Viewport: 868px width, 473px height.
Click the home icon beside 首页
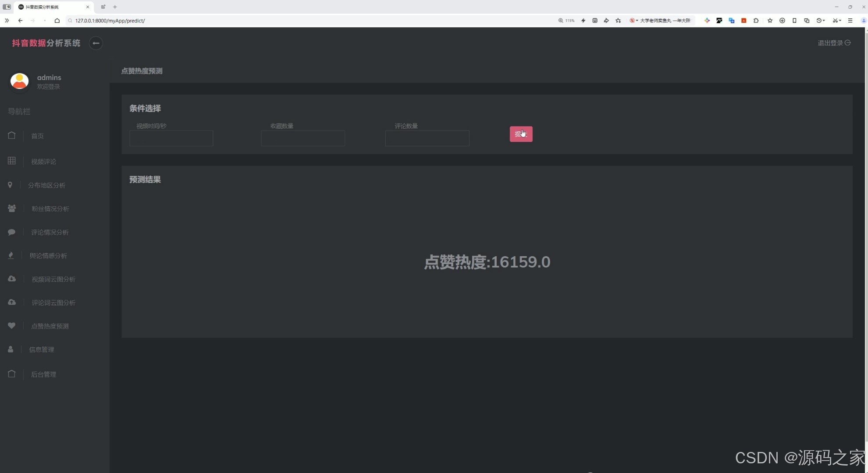tap(12, 135)
